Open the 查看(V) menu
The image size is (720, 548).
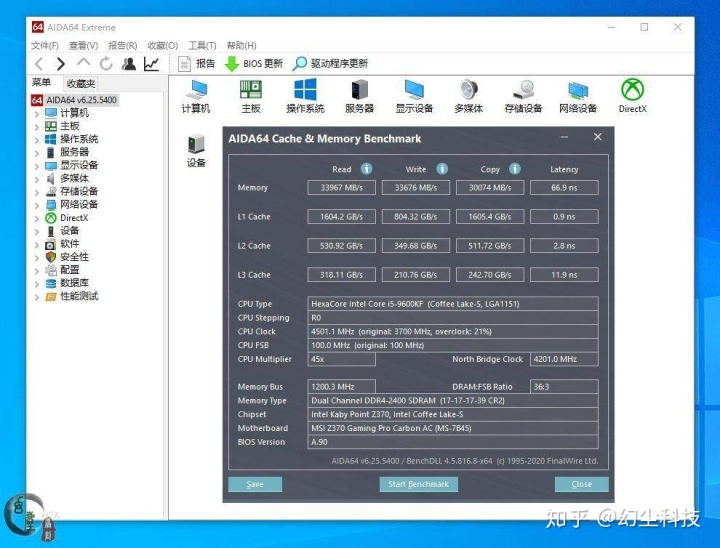(83, 45)
